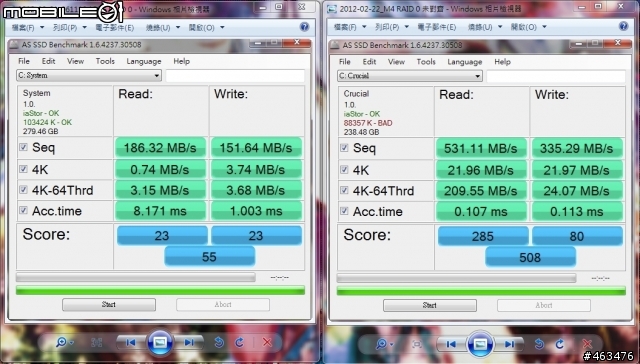Viewport: 640px width, 364px height.
Task: Click Abort button in Crucial benchmark
Action: [544, 305]
